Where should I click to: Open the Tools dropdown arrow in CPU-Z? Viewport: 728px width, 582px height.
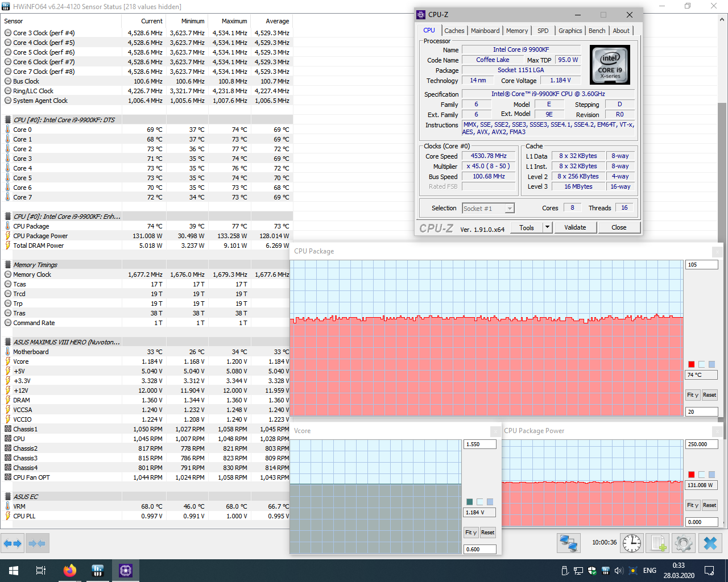547,227
